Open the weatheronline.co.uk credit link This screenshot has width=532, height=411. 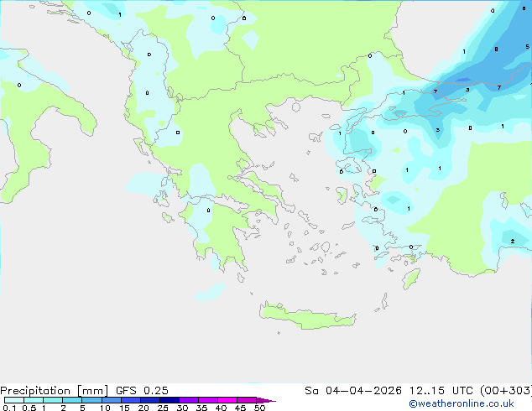462,403
